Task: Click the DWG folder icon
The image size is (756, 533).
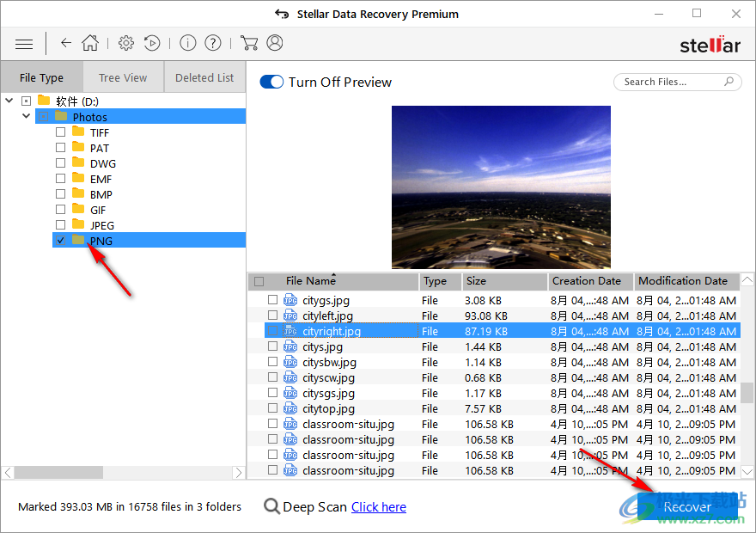Action: pyautogui.click(x=78, y=162)
